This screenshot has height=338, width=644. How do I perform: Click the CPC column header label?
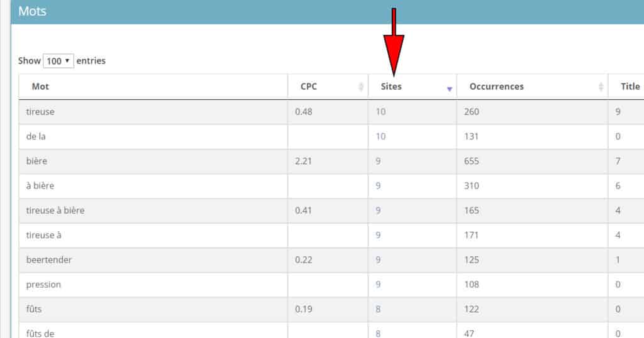[308, 87]
